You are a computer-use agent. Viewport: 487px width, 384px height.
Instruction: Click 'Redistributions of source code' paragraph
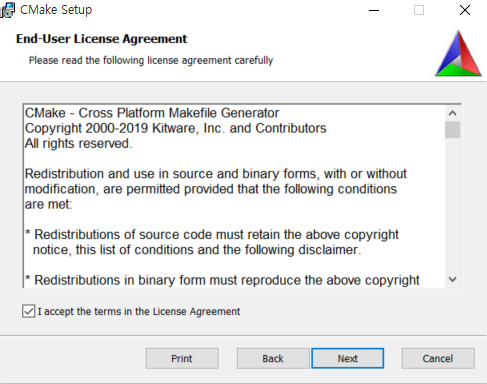[212, 242]
